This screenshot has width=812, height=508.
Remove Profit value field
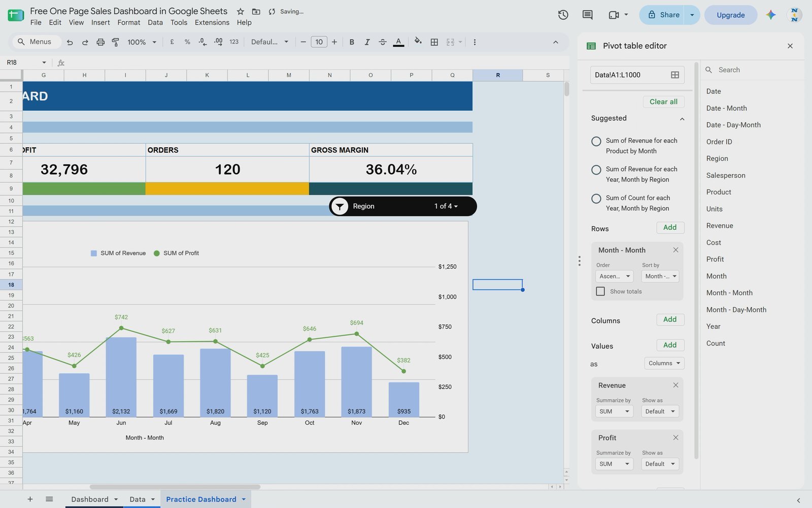(x=675, y=437)
